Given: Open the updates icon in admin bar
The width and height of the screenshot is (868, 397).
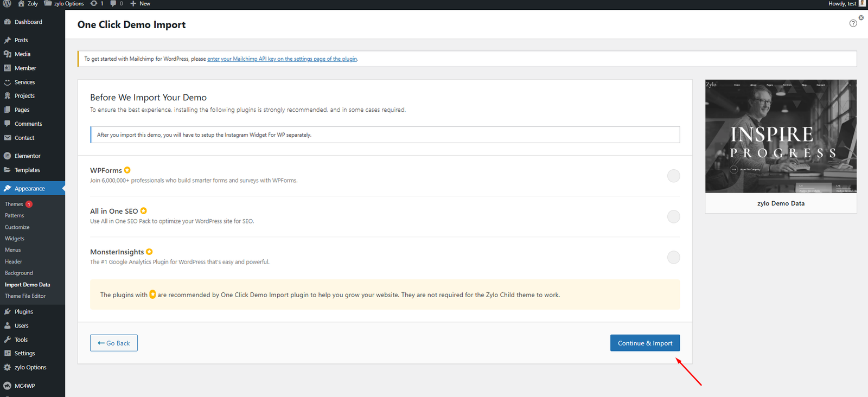Looking at the screenshot, I should click(94, 3).
